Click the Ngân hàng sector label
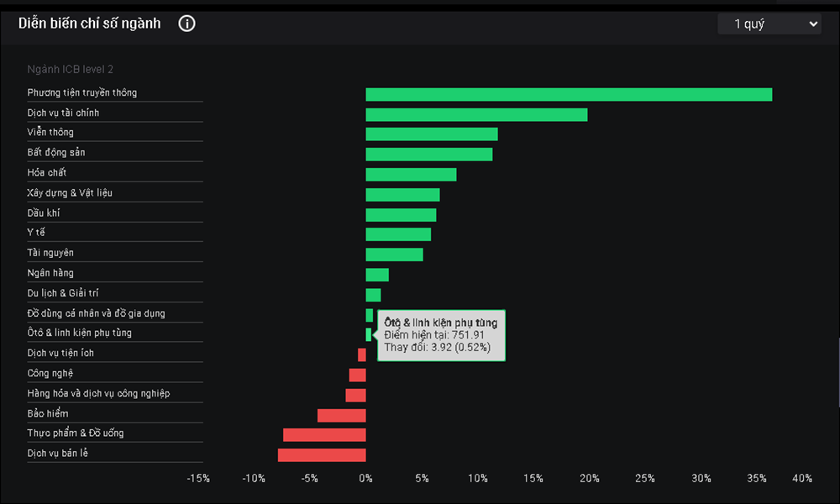The height and width of the screenshot is (504, 840). (x=50, y=273)
